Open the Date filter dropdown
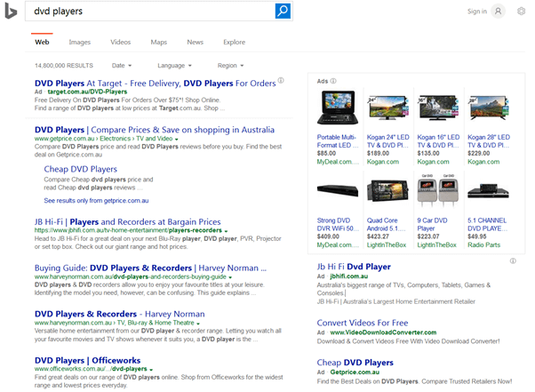This screenshot has height=392, width=535. click(122, 66)
